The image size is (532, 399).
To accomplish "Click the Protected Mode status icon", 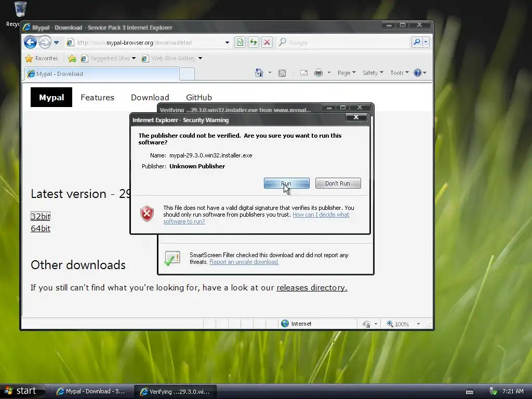I will (366, 324).
